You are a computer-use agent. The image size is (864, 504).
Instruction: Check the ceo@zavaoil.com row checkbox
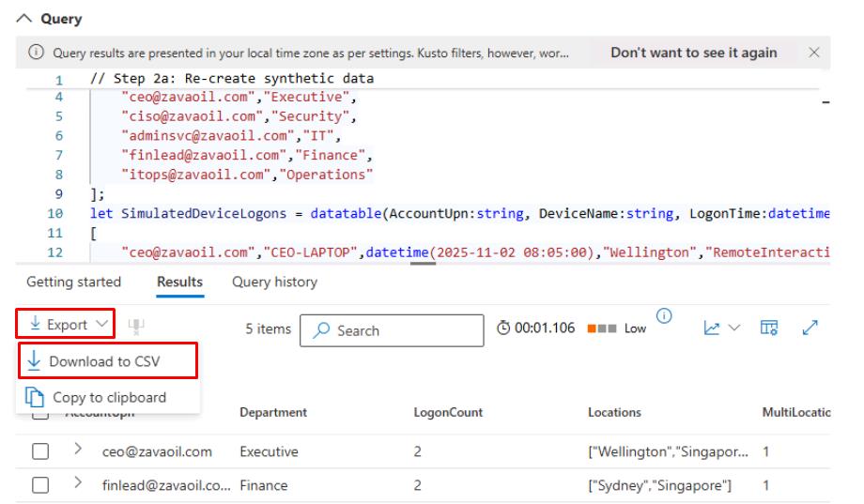[40, 452]
